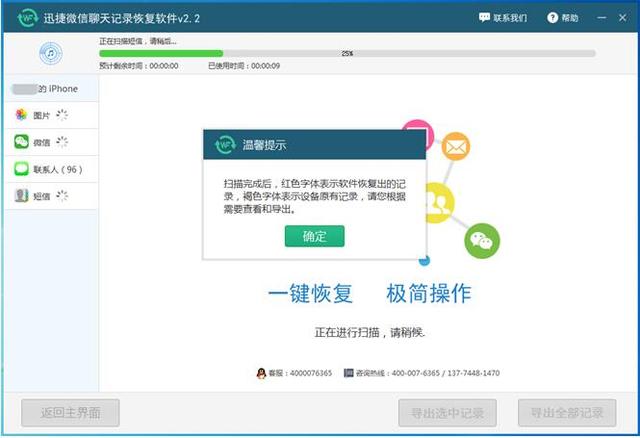Click the 返回主界面 button
The image size is (640, 438).
tap(70, 413)
